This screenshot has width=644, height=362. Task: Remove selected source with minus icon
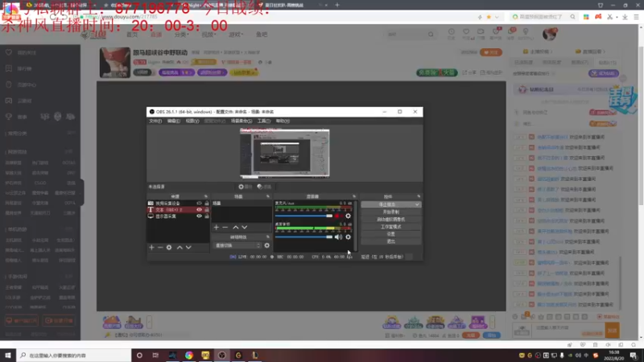tap(160, 248)
